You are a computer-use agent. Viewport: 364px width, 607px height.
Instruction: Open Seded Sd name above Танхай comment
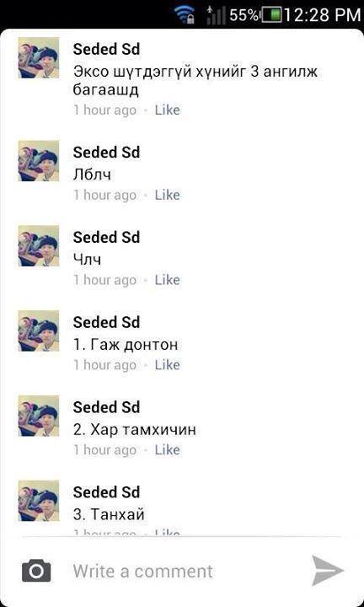106,492
